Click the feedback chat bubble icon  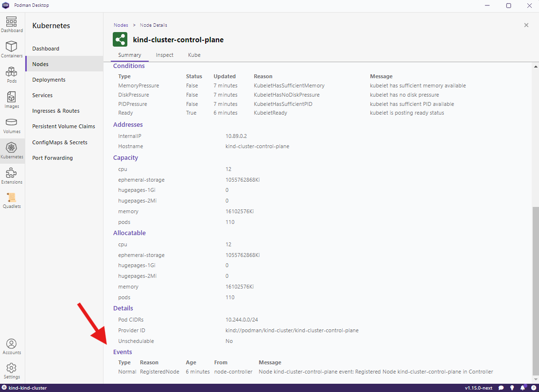click(x=501, y=388)
